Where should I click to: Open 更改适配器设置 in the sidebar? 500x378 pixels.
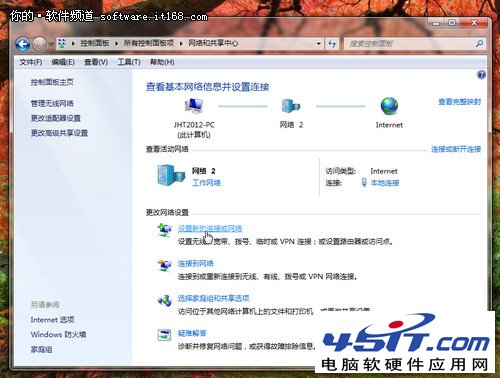click(x=56, y=118)
